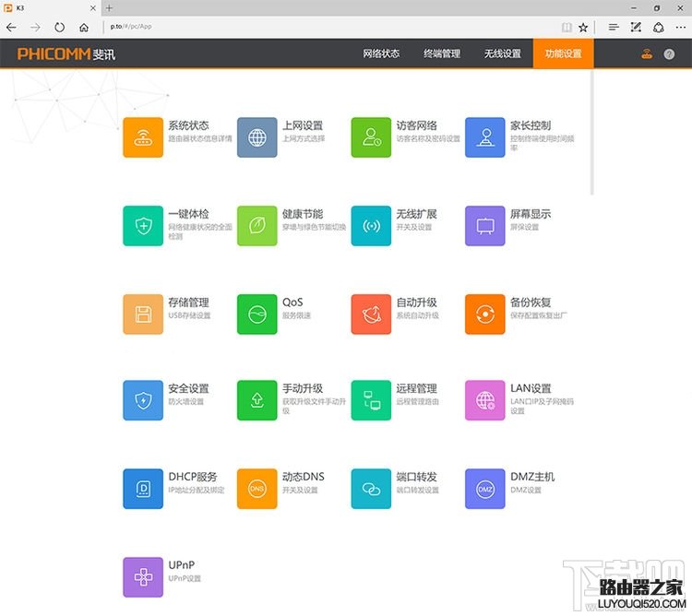Click the 访客网络 title text
Viewport: 692px width, 616px height.
tap(417, 125)
